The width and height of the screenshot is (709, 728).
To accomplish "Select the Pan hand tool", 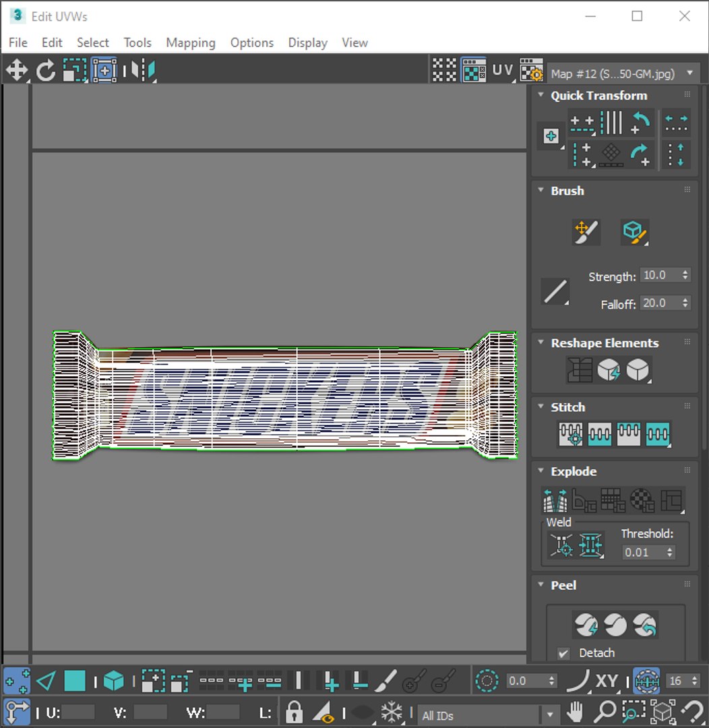I will (x=576, y=712).
